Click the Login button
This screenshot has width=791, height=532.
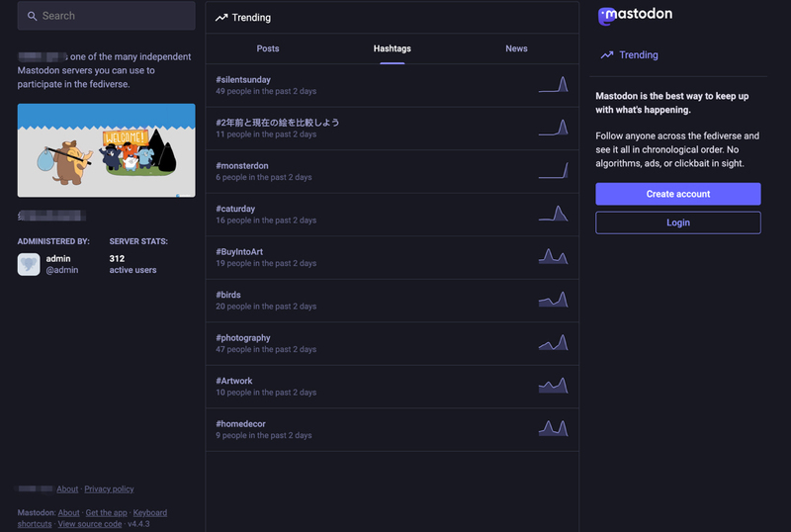(678, 222)
